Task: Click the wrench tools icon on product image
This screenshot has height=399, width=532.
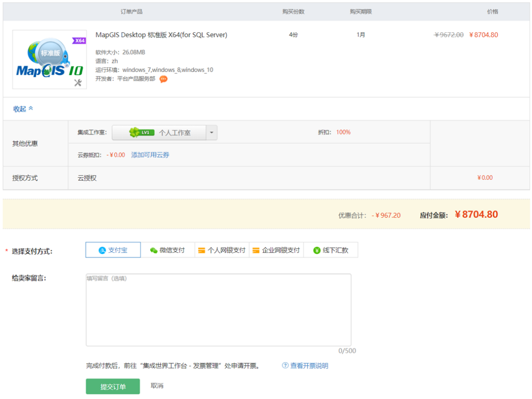Action: click(78, 82)
